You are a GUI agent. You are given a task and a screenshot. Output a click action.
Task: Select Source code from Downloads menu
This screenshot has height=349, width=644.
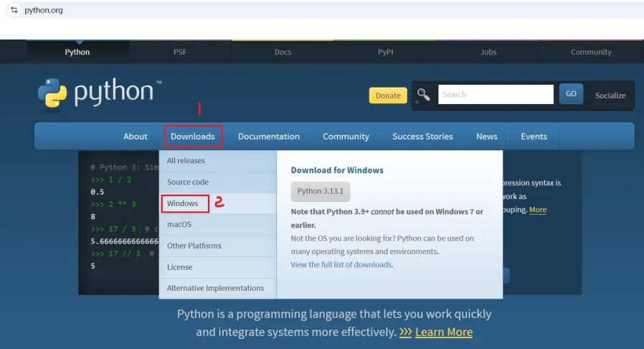coord(218,182)
